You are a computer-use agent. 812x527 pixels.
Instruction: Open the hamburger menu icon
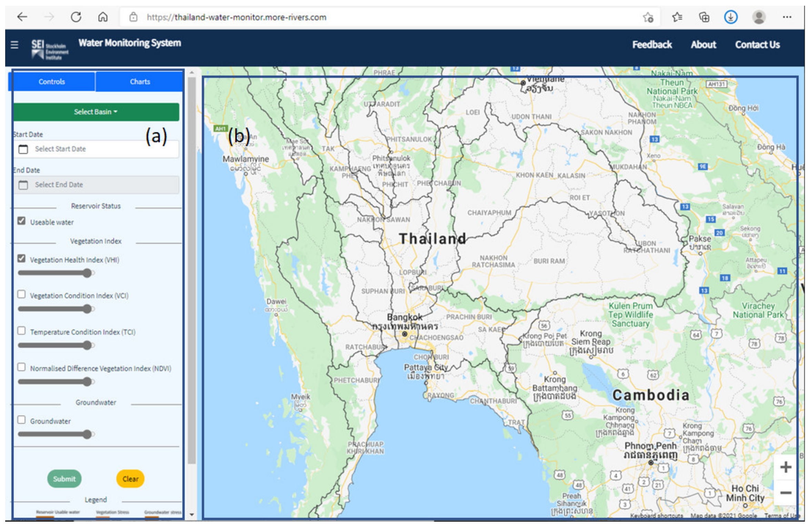[x=14, y=45]
